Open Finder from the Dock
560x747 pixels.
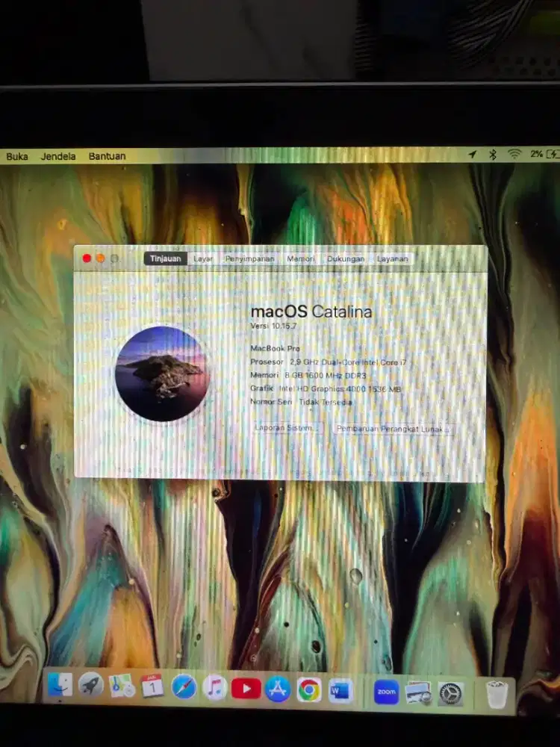click(60, 685)
